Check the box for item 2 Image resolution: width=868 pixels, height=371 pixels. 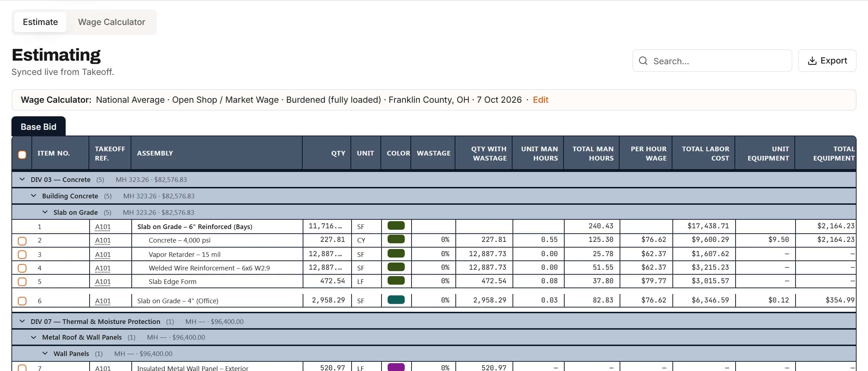click(22, 241)
